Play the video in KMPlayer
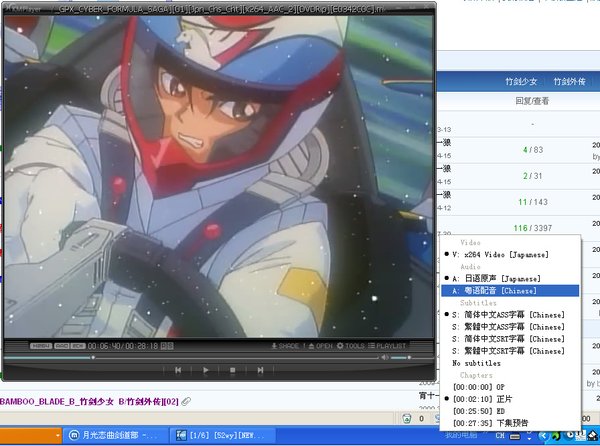 [x=205, y=370]
